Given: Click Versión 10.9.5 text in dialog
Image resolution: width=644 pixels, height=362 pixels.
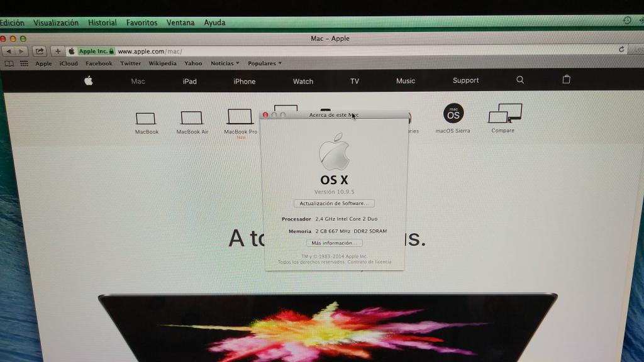Looking at the screenshot, I should [335, 192].
